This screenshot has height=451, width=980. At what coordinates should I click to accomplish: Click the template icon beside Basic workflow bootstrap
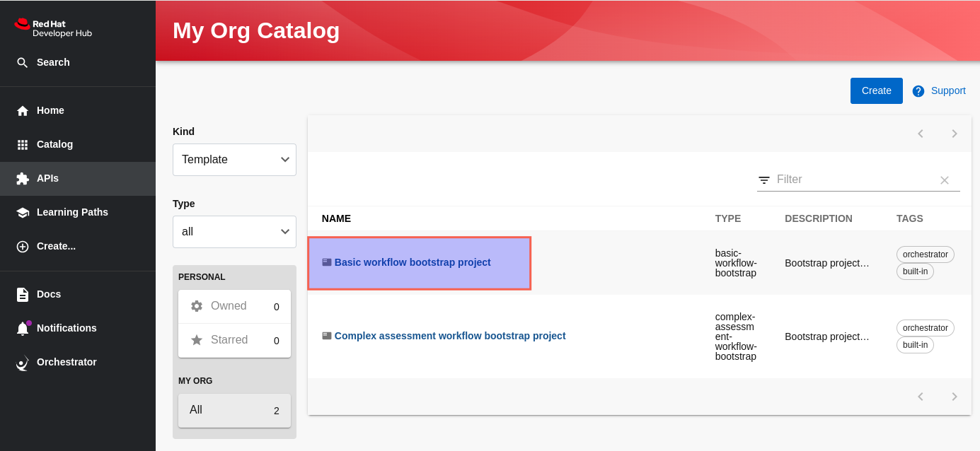tap(326, 262)
